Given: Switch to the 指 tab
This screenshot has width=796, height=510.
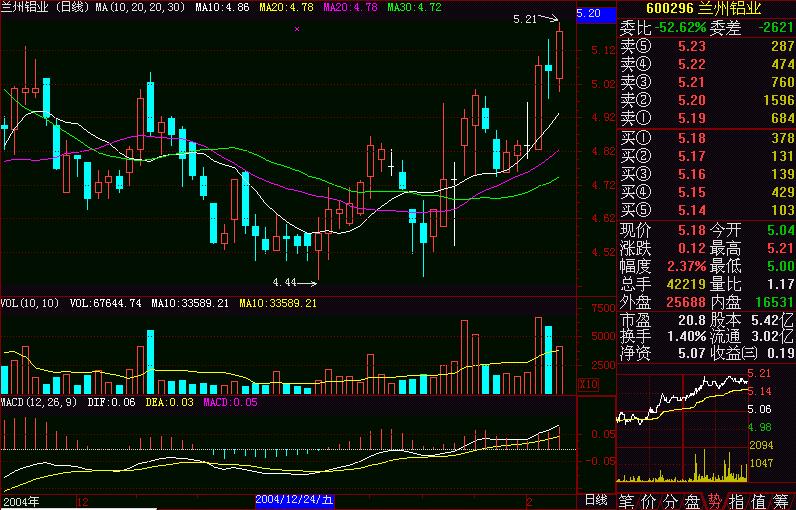Looking at the screenshot, I should point(737,500).
